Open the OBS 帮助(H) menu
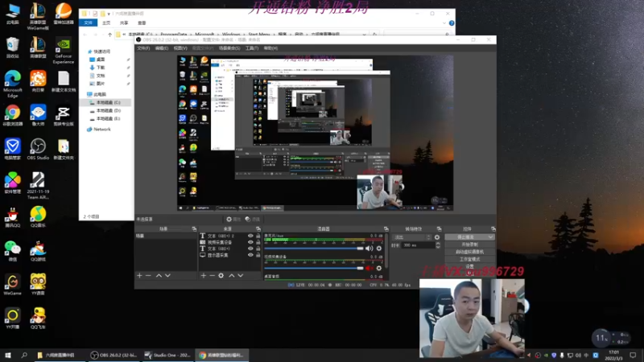This screenshot has height=362, width=644. tap(270, 48)
